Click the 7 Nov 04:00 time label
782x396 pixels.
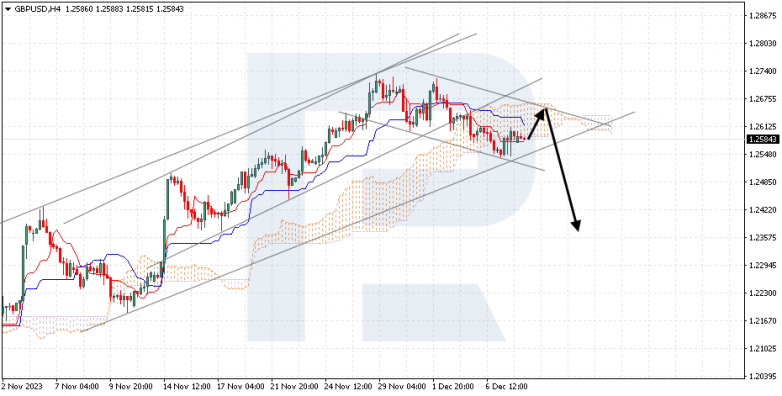76,387
